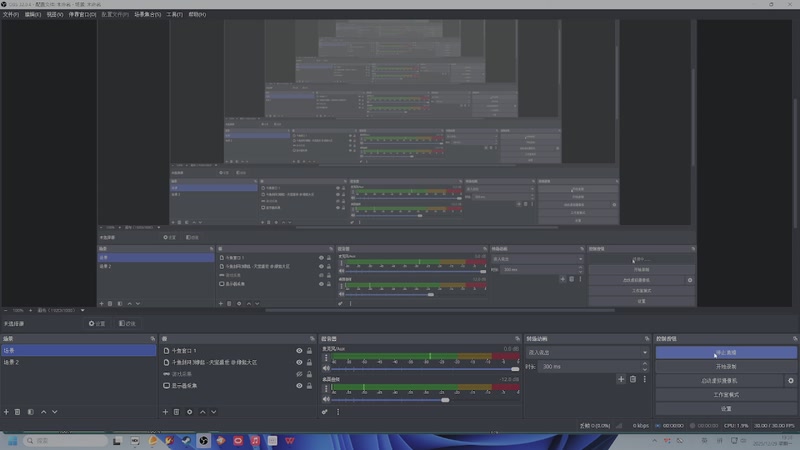Toggle lock on the second source row

309,362
